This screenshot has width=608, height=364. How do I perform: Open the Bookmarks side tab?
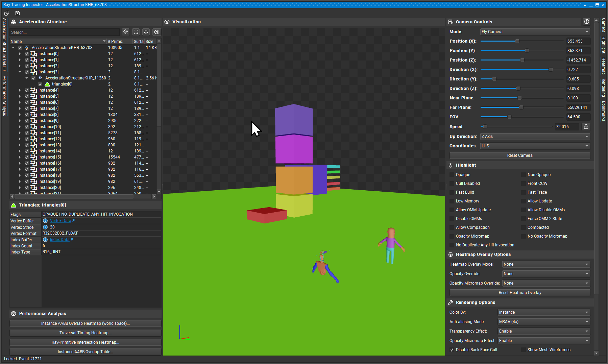603,111
